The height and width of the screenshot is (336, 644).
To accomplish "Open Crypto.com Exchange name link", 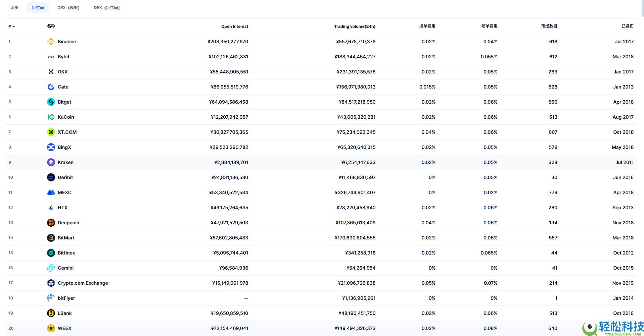I will pyautogui.click(x=83, y=283).
